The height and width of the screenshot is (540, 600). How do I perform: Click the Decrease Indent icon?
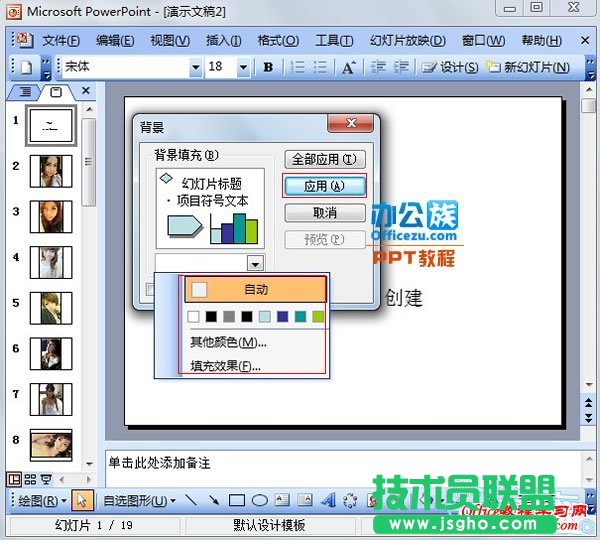[378, 67]
